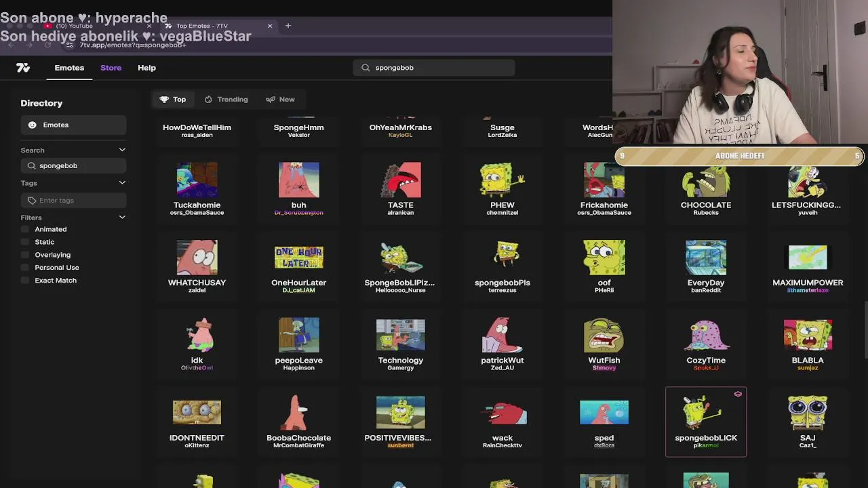This screenshot has width=868, height=488.
Task: Open the IDONTNEEDIT emote
Action: coord(197,422)
